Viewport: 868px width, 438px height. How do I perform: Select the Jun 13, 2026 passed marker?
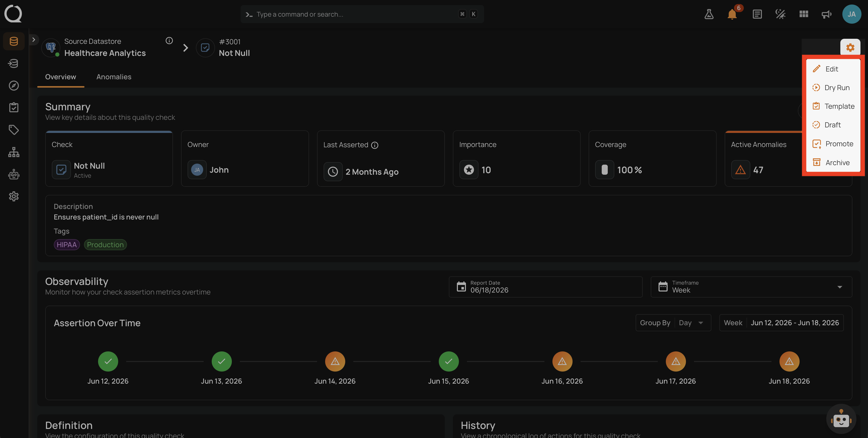[x=221, y=361]
